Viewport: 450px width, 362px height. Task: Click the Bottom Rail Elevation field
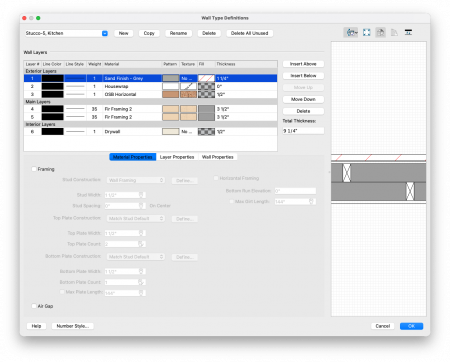pyautogui.click(x=295, y=191)
